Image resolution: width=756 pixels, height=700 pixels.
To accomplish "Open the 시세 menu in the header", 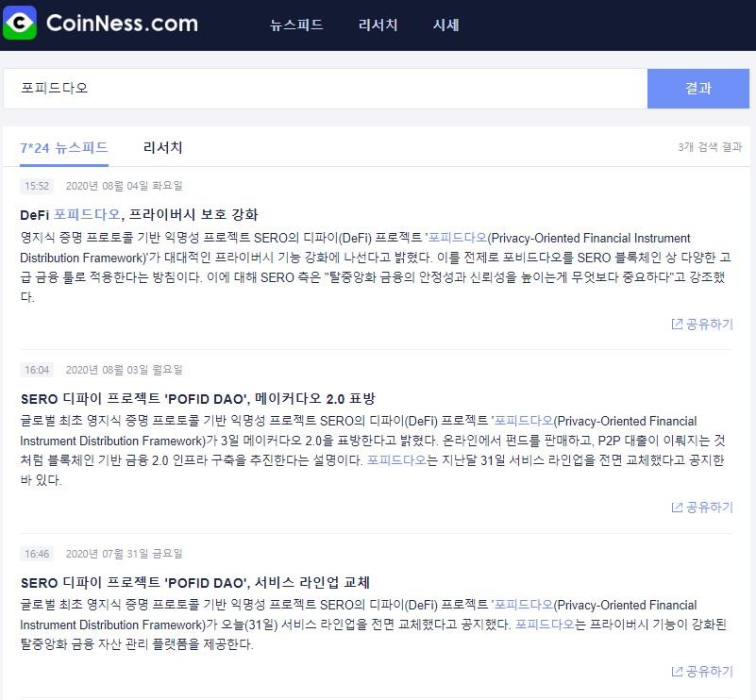I will [x=445, y=25].
